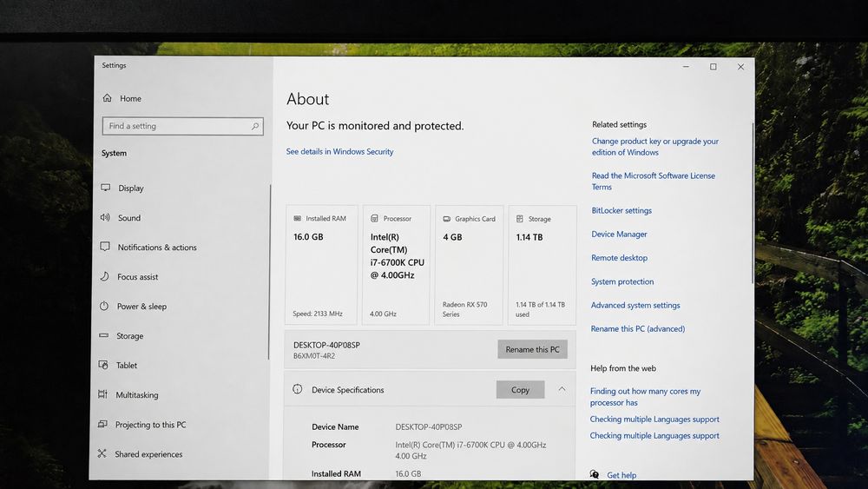Close the Settings window
The image size is (868, 489).
tap(740, 67)
